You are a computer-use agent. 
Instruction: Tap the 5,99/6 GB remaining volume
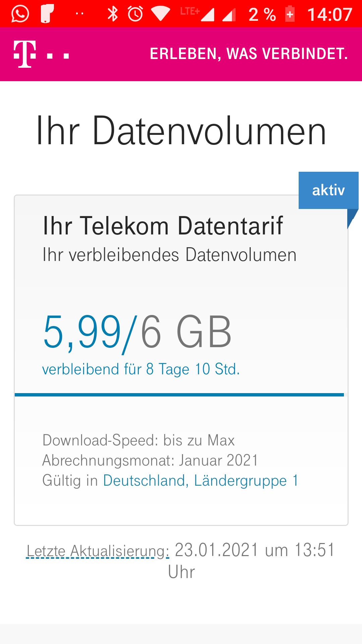[x=137, y=332]
